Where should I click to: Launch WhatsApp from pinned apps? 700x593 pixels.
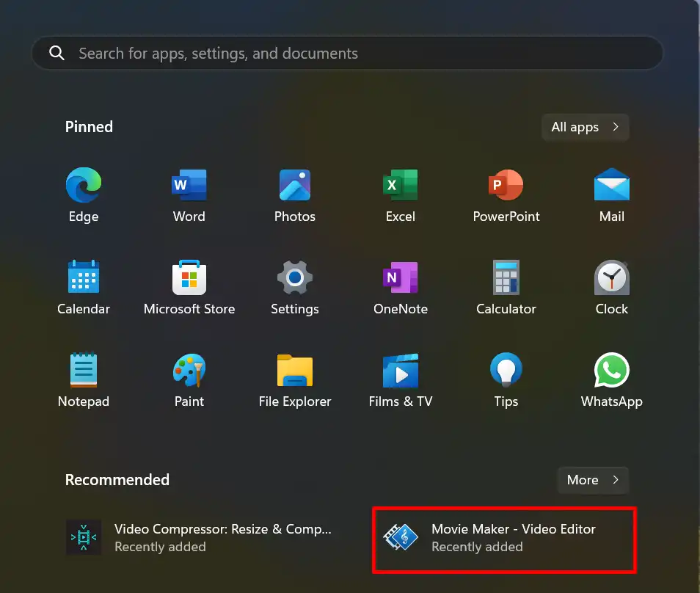612,379
